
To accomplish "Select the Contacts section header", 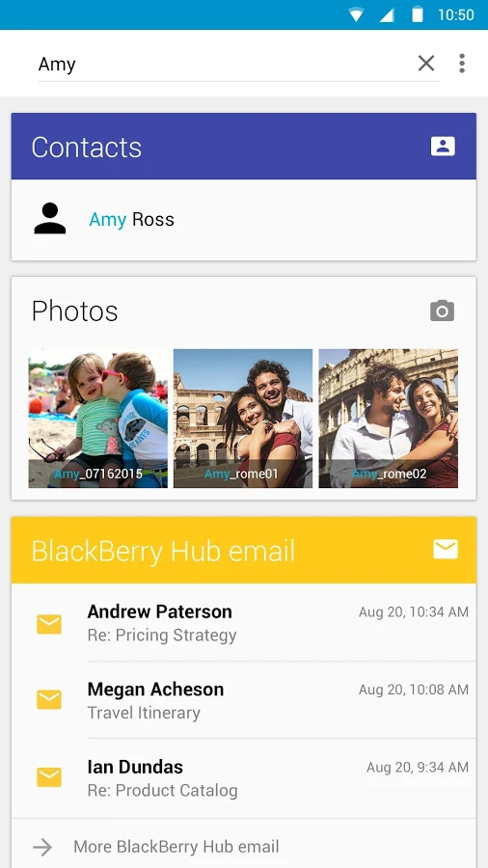I will 243,147.
